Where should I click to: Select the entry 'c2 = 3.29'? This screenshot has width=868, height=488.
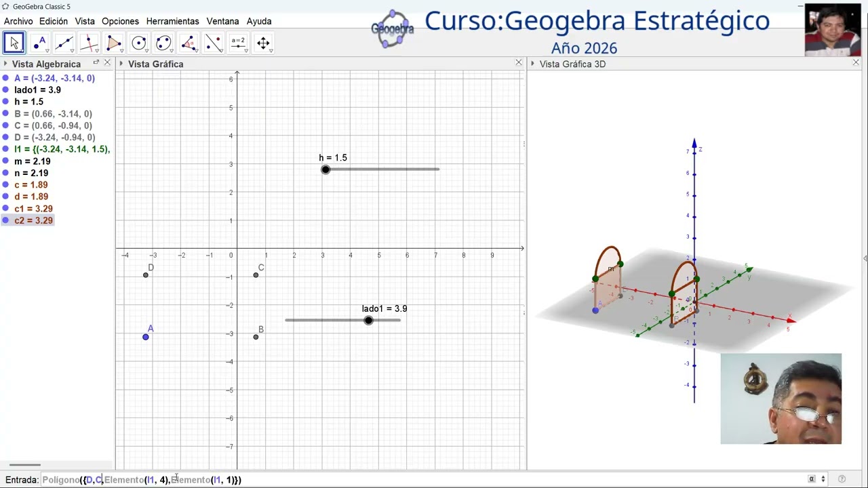[x=33, y=221]
